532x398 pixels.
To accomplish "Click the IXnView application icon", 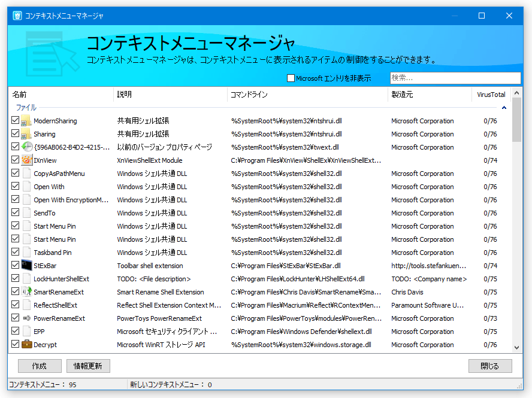I will [x=26, y=160].
